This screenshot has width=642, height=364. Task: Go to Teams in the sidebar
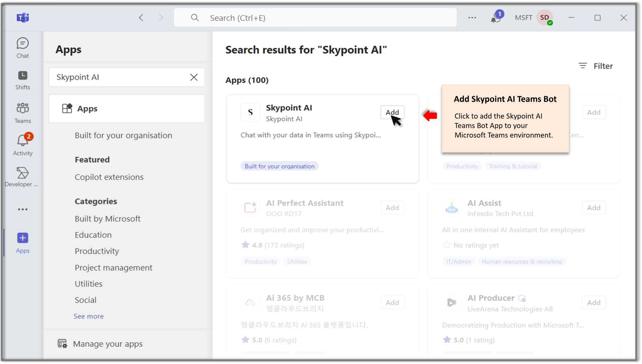coord(23,113)
